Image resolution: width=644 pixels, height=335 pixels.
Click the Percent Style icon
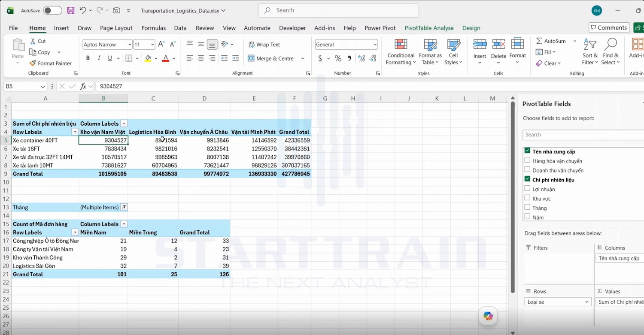[x=338, y=58]
